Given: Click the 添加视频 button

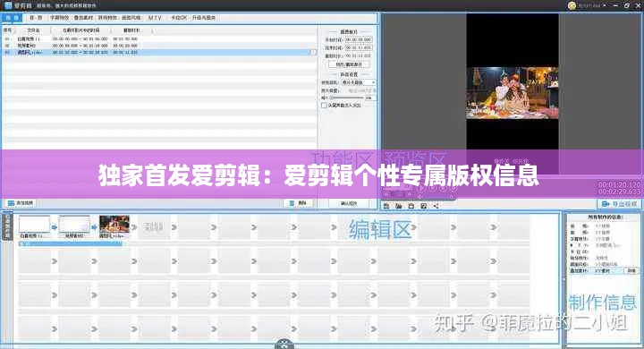Looking at the screenshot, I should (x=20, y=203).
